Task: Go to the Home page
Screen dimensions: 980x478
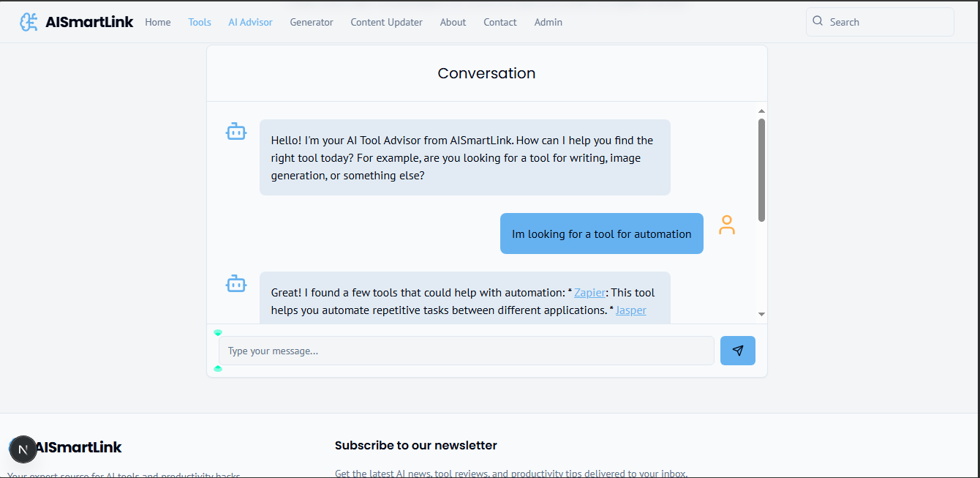Action: [157, 22]
